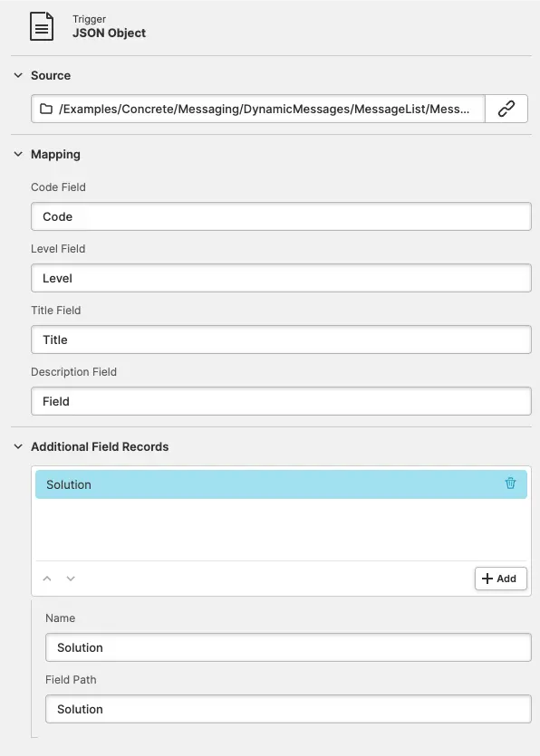Add a new additional field record

click(x=500, y=579)
